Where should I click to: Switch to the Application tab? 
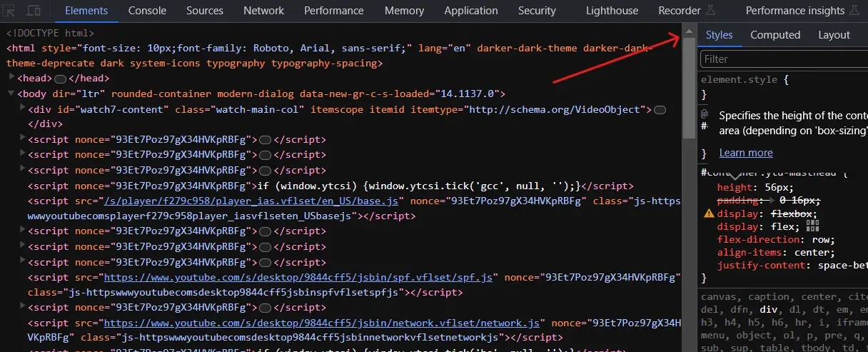click(471, 11)
